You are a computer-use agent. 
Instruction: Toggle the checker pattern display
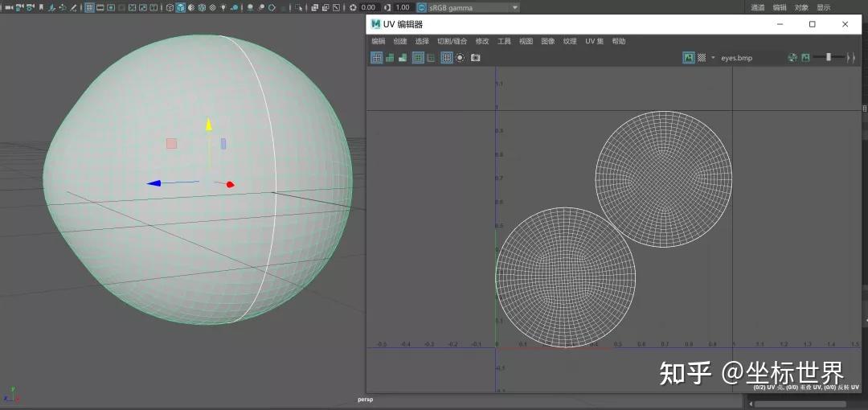coord(702,58)
